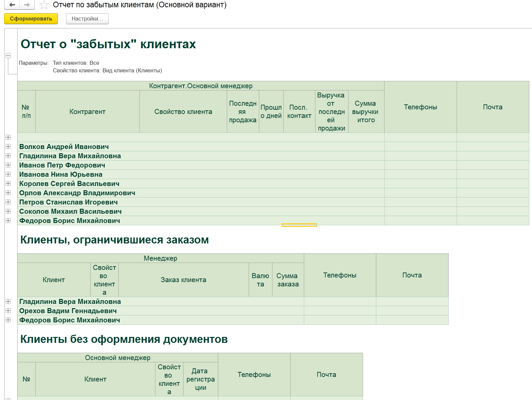
Task: Click the Сумма выручки итого header
Action: click(366, 112)
